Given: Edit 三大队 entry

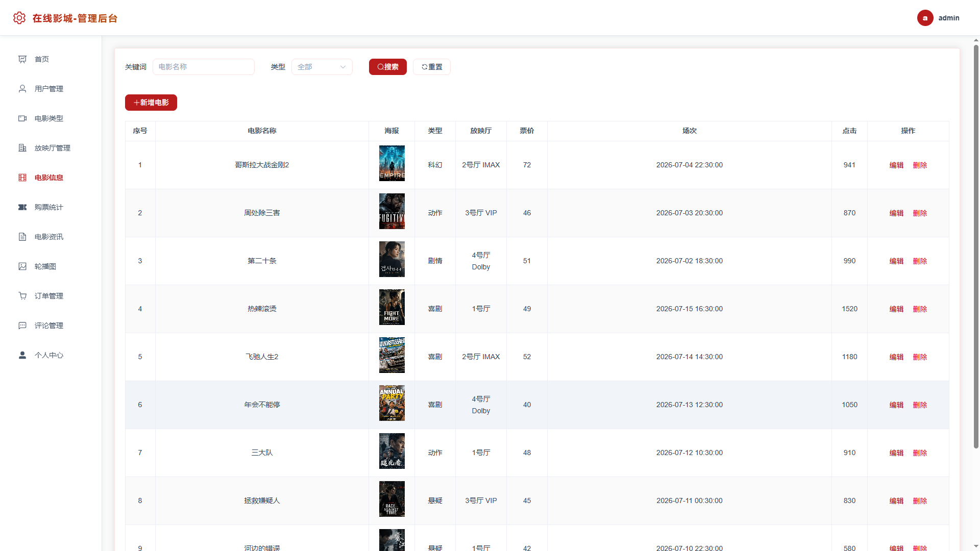Looking at the screenshot, I should click(x=896, y=453).
